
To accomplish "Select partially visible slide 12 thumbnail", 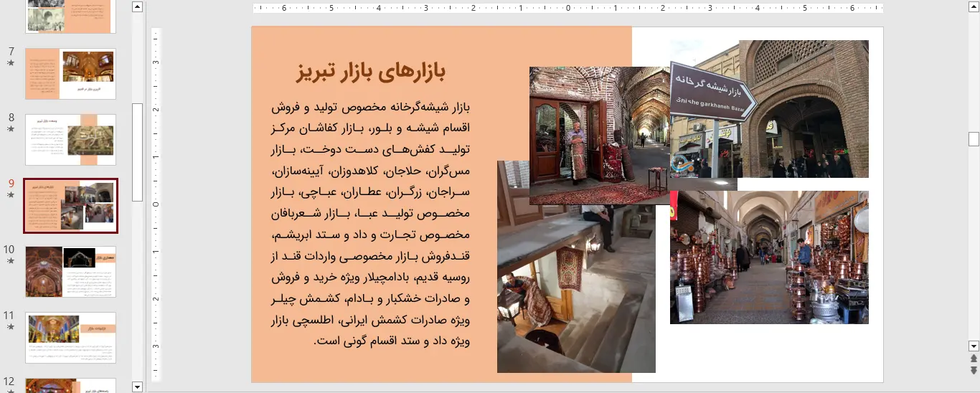I will click(x=70, y=386).
